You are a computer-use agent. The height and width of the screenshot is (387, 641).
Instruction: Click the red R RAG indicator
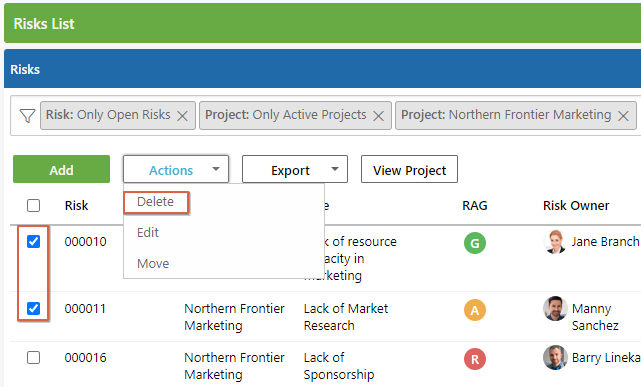(475, 359)
